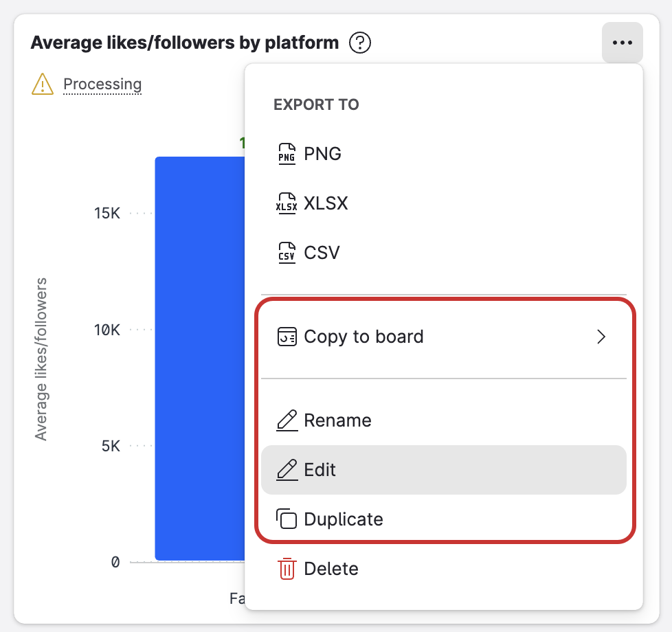The height and width of the screenshot is (632, 672).
Task: Select the Copy to board text label
Action: [x=363, y=337]
